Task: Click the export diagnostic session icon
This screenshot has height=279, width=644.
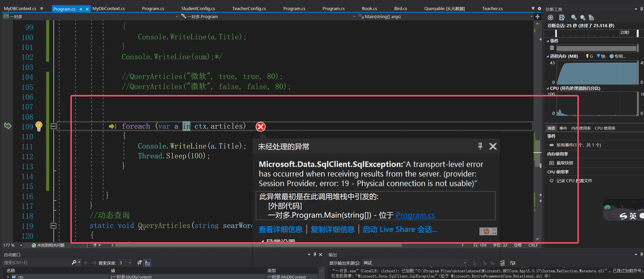Action: pyautogui.click(x=562, y=18)
